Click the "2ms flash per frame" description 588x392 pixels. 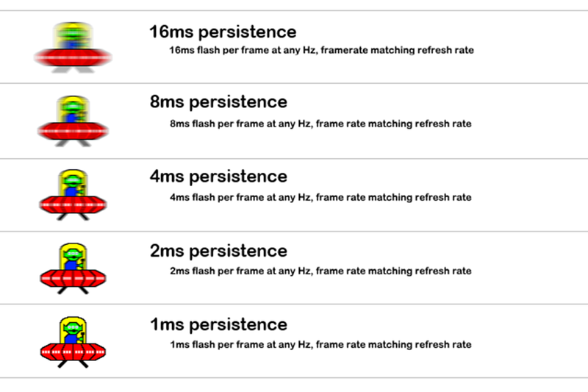(320, 271)
